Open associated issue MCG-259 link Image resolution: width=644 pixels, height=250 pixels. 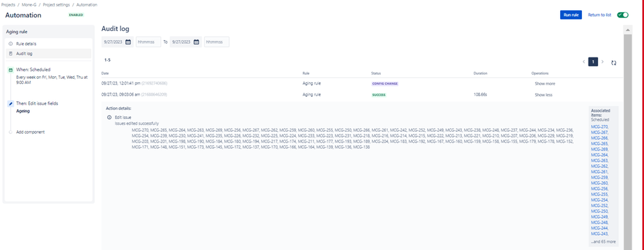point(599,177)
